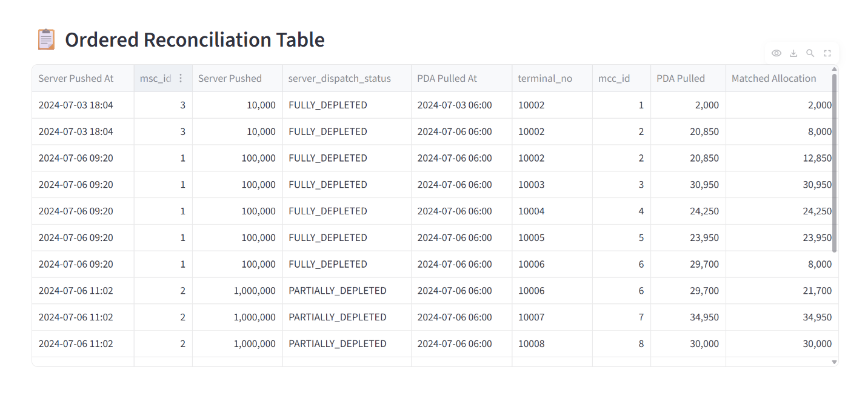Image resolution: width=868 pixels, height=413 pixels.
Task: Click the vertical scrollbar thumb of the table
Action: pyautogui.click(x=835, y=162)
